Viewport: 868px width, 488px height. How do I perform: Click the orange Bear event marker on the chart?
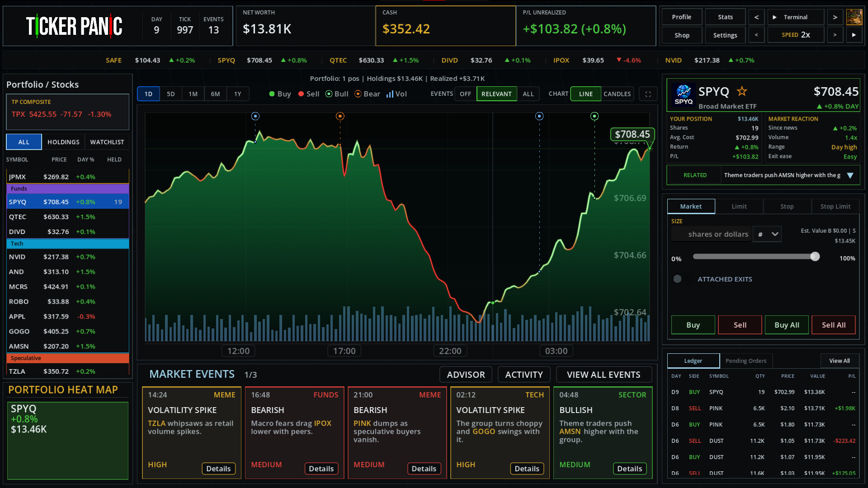click(x=340, y=117)
